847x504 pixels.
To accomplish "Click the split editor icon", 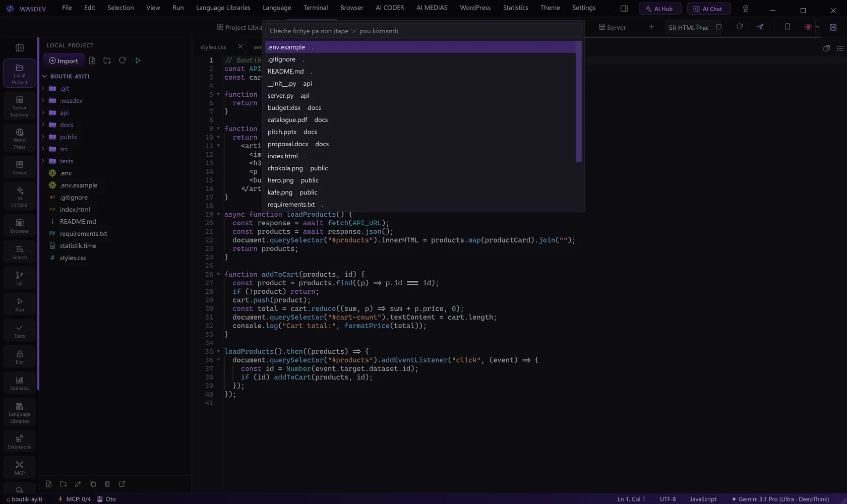I will coord(827,48).
